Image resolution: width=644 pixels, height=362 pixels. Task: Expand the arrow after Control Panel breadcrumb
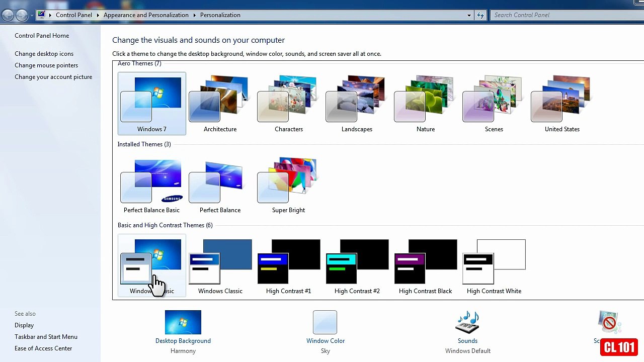(x=98, y=15)
